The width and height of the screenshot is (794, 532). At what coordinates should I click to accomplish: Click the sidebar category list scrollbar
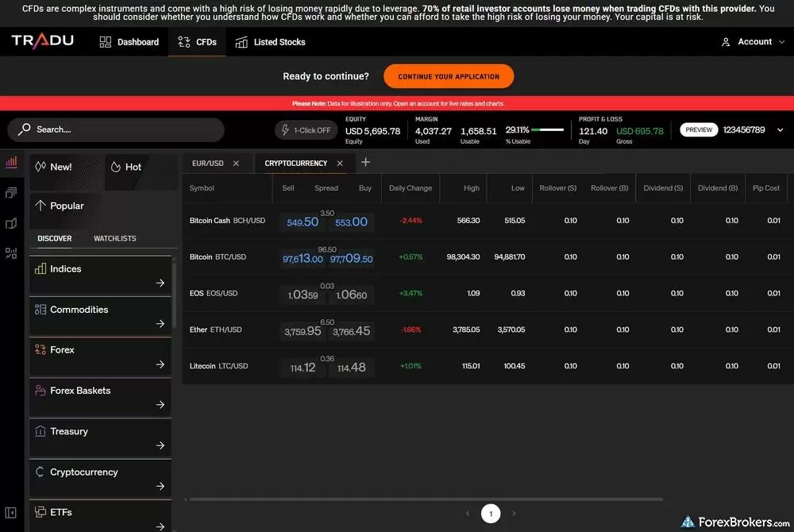174,294
